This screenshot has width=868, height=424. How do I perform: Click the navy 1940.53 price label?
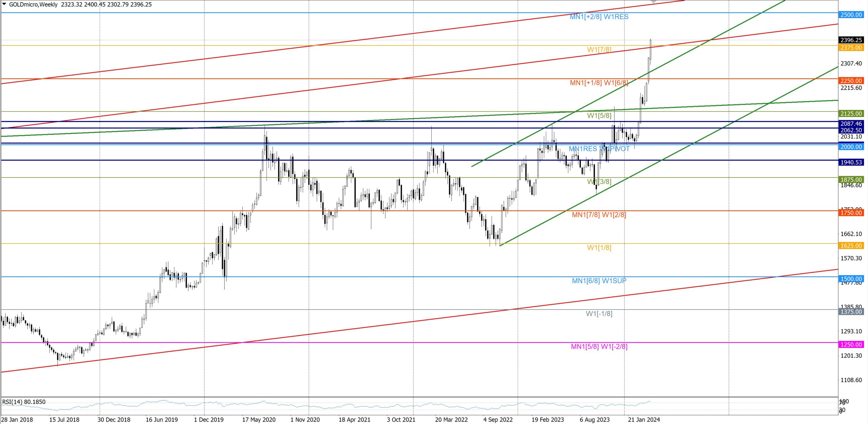[x=851, y=162]
